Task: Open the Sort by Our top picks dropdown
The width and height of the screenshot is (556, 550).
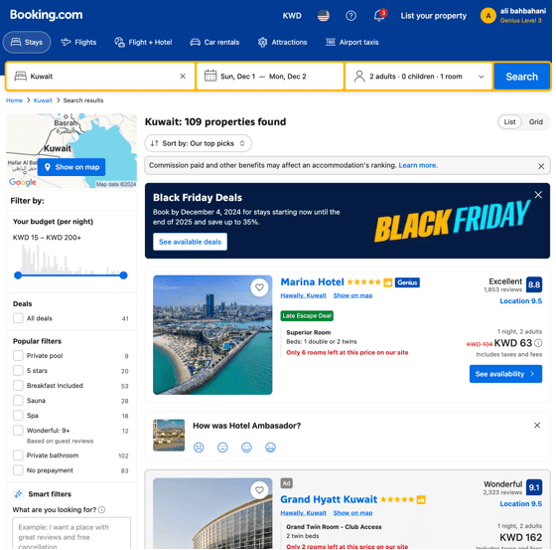Action: [x=198, y=143]
